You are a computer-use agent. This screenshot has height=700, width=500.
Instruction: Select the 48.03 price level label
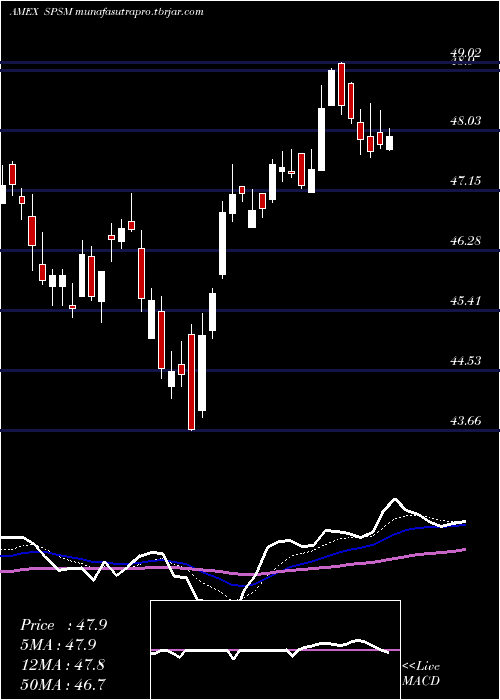pos(466,120)
